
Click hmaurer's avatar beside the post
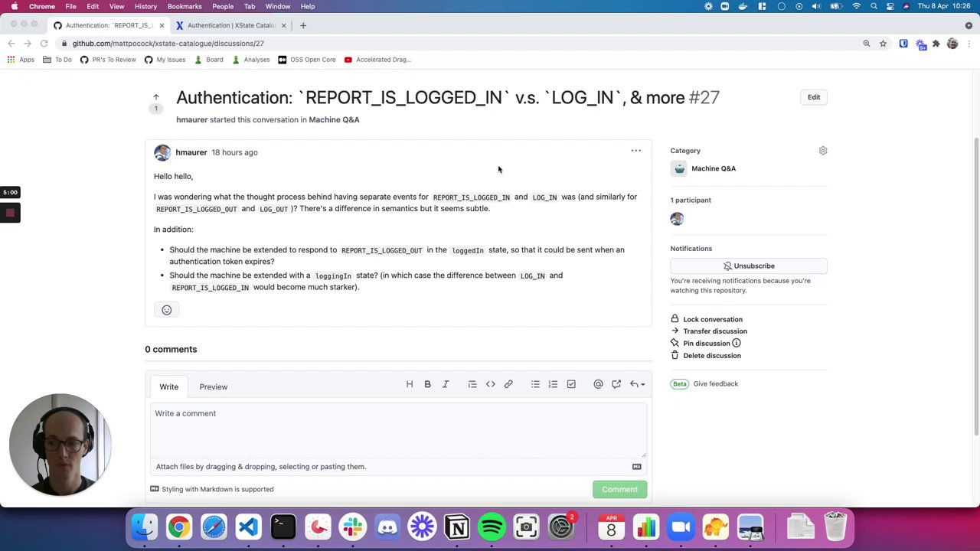coord(162,152)
